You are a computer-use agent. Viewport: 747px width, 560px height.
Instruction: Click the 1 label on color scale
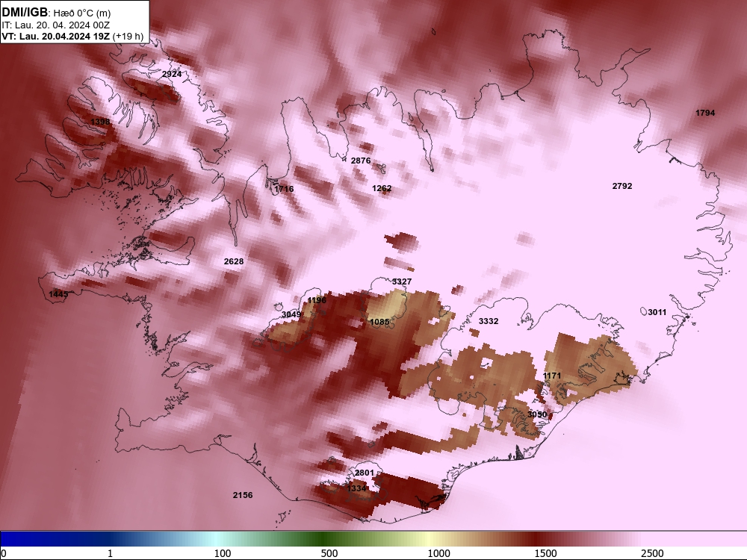click(110, 553)
